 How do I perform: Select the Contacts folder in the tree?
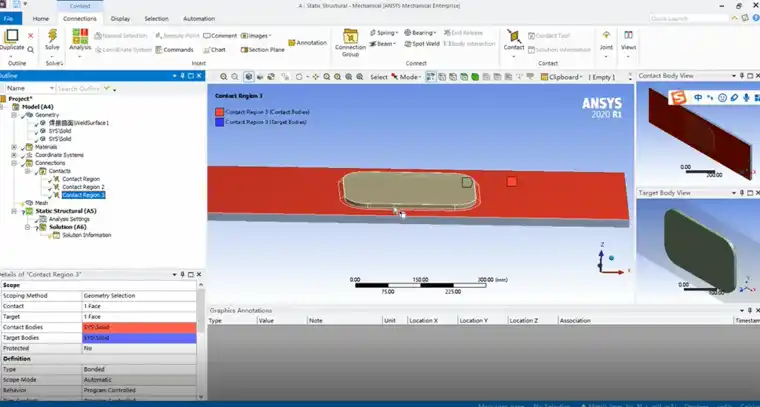pos(60,171)
